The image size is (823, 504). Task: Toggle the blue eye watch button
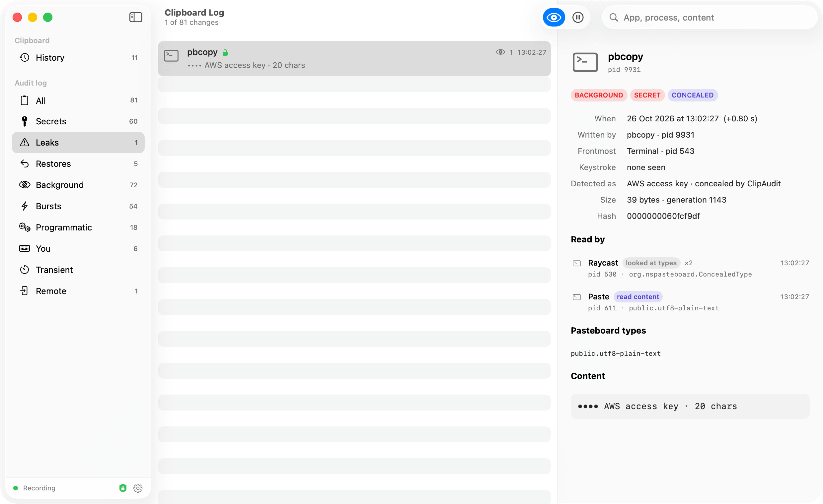pyautogui.click(x=554, y=17)
